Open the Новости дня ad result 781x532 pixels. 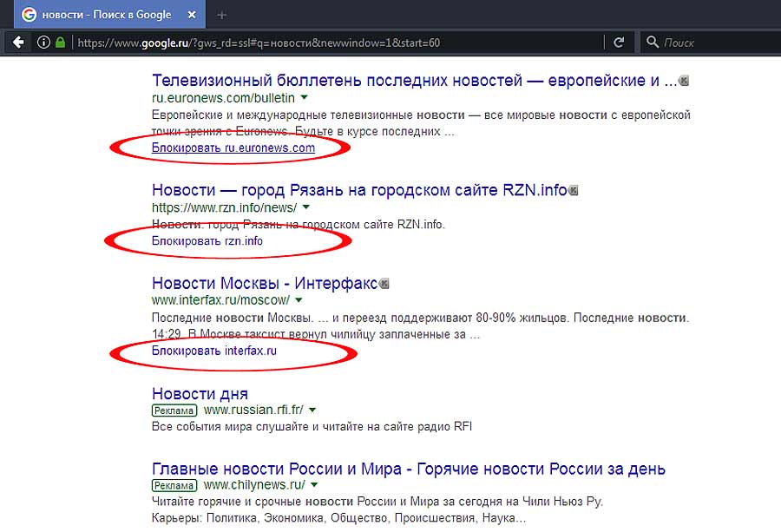(200, 393)
